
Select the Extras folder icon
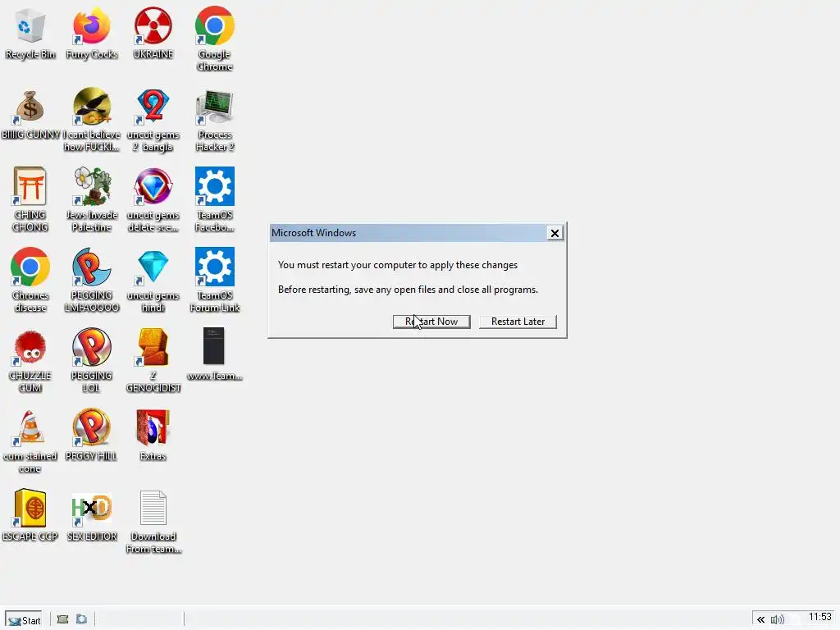tap(153, 427)
